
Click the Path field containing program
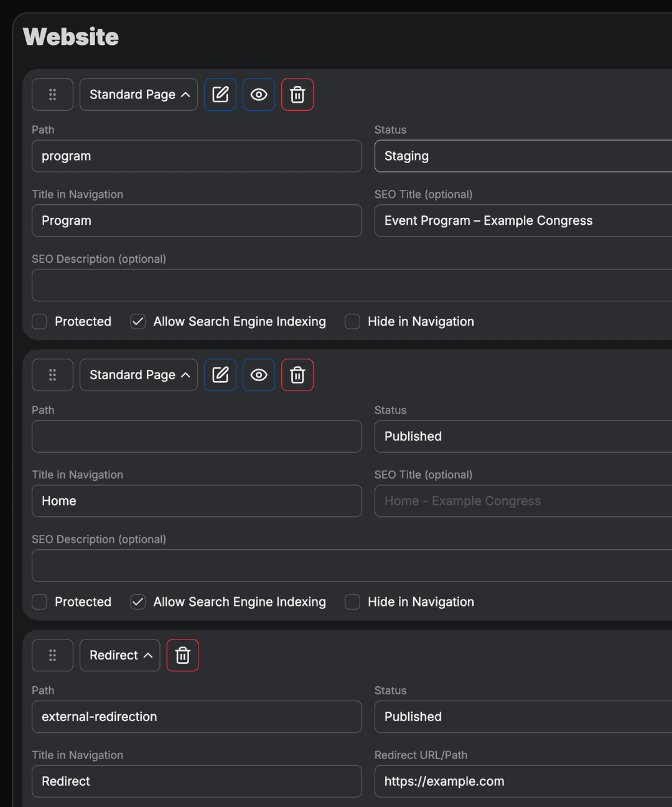[x=197, y=156]
